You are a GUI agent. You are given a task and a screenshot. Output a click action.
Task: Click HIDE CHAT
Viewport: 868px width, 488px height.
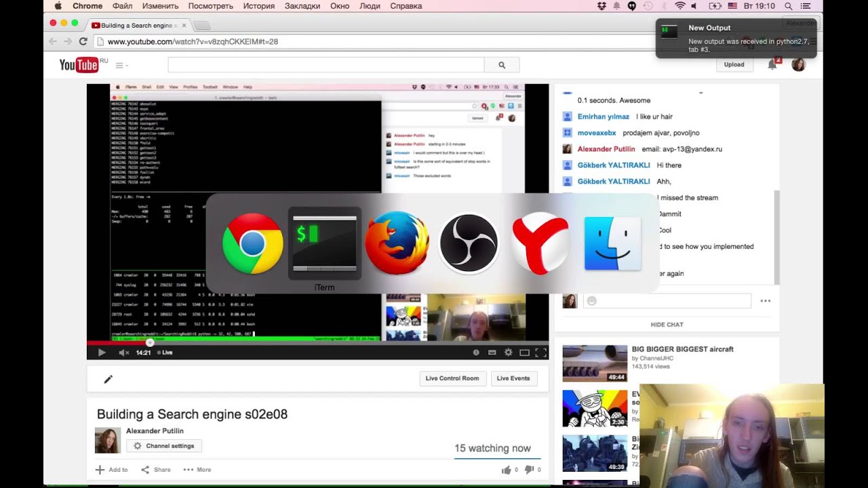click(x=667, y=325)
